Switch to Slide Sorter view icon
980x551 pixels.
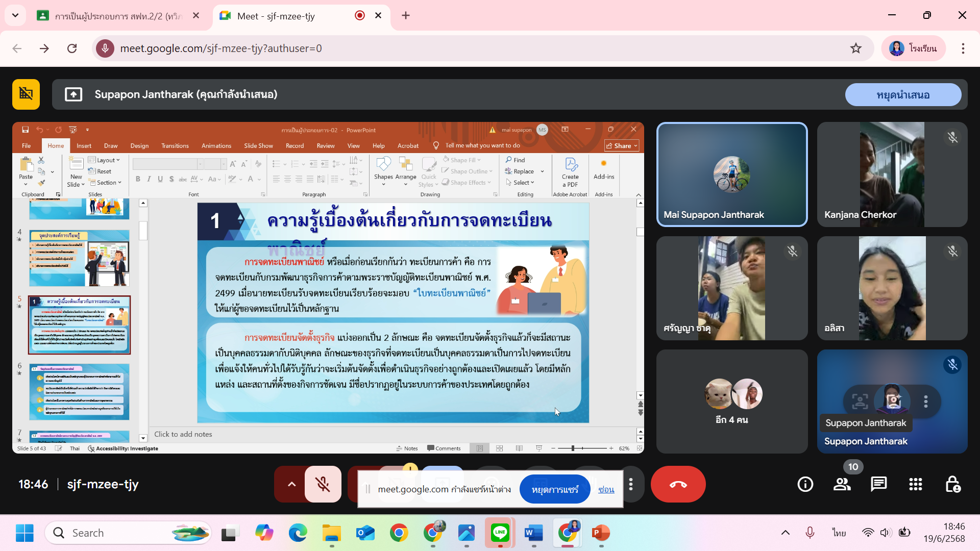500,448
